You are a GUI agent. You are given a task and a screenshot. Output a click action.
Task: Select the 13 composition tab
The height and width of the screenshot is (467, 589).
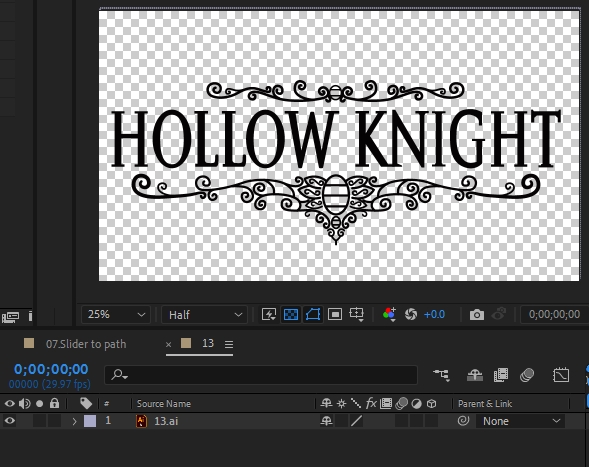pos(208,343)
